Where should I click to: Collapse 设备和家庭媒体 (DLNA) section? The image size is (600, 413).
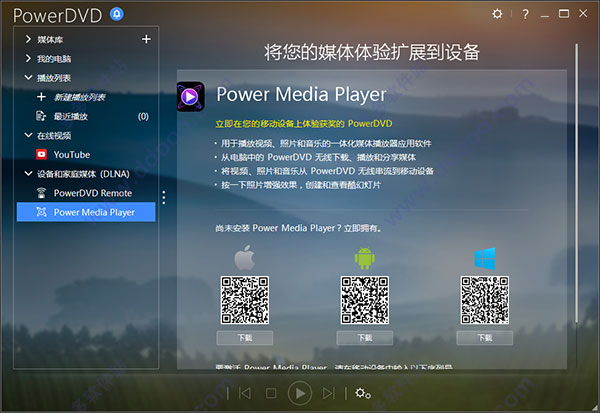tap(28, 173)
